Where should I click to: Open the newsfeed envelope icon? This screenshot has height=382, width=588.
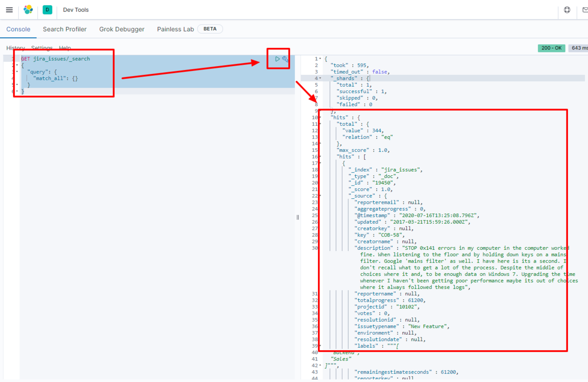[x=586, y=9]
